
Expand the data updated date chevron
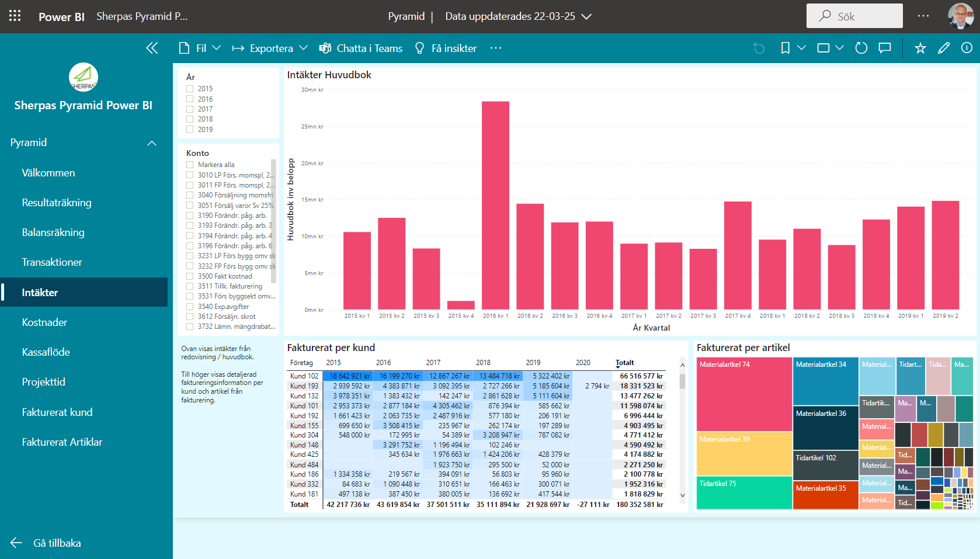(586, 16)
